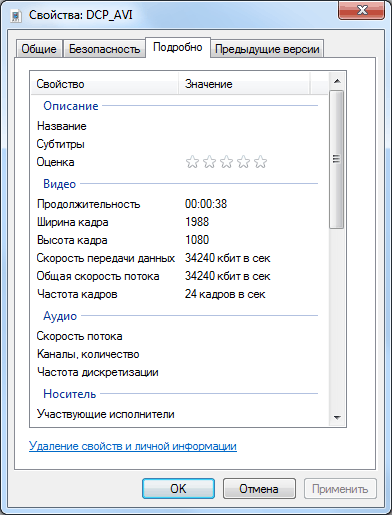Switch to the Общие tab

(39, 49)
